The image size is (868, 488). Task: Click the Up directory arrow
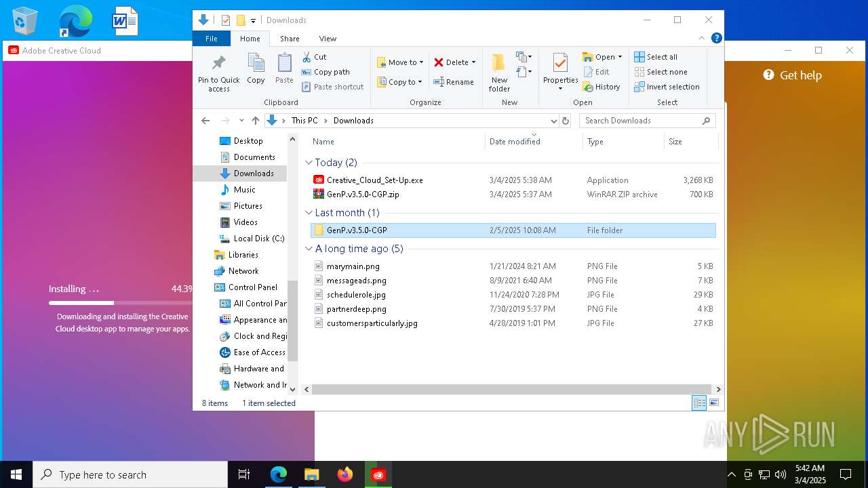(x=255, y=121)
